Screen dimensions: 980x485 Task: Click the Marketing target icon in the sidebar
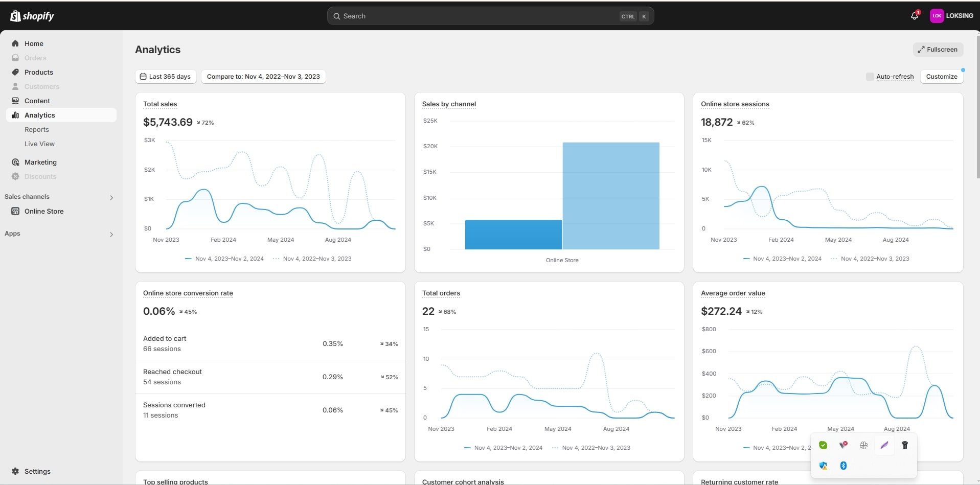click(x=15, y=162)
